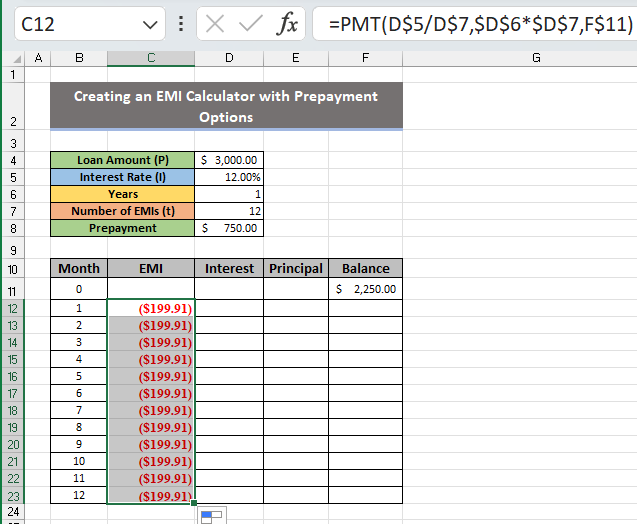Select the empty Principal cell for month 1
The width and height of the screenshot is (637, 524).
point(296,308)
